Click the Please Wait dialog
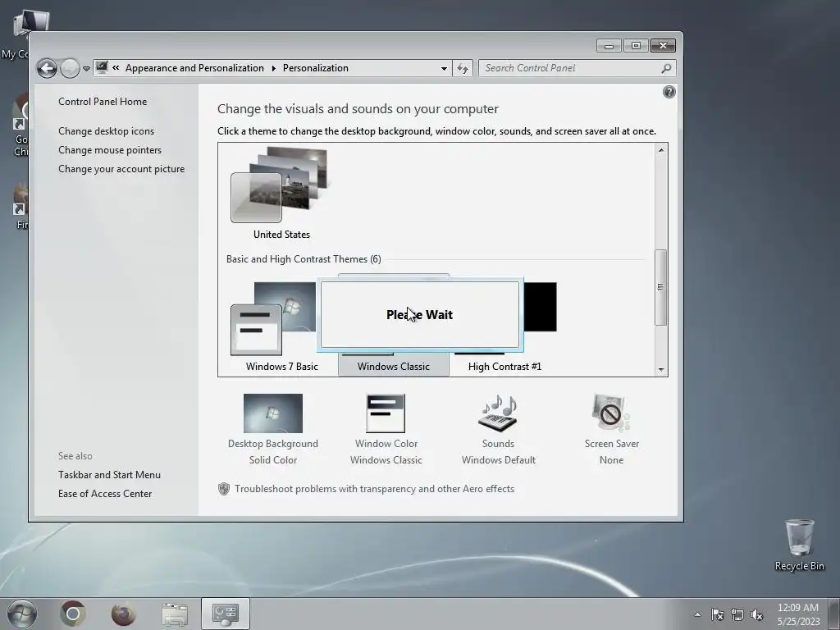The width and height of the screenshot is (840, 630). click(419, 314)
